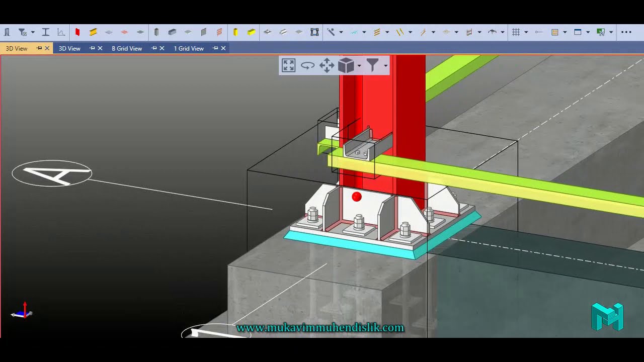Open the I-beam section profile tool
The height and width of the screenshot is (362, 644).
pos(45,32)
